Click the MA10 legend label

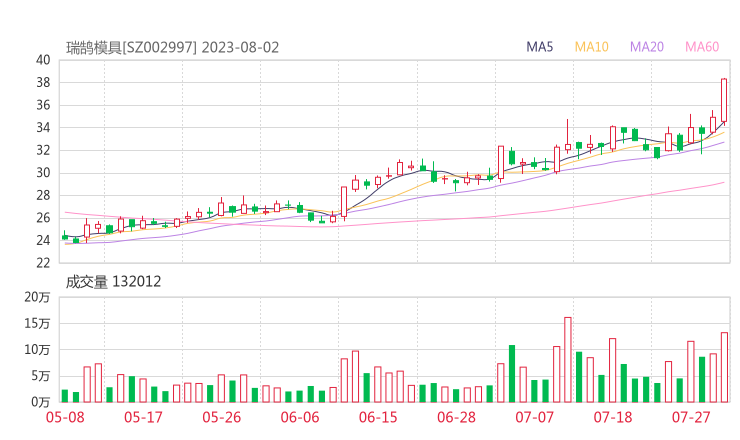pos(591,47)
